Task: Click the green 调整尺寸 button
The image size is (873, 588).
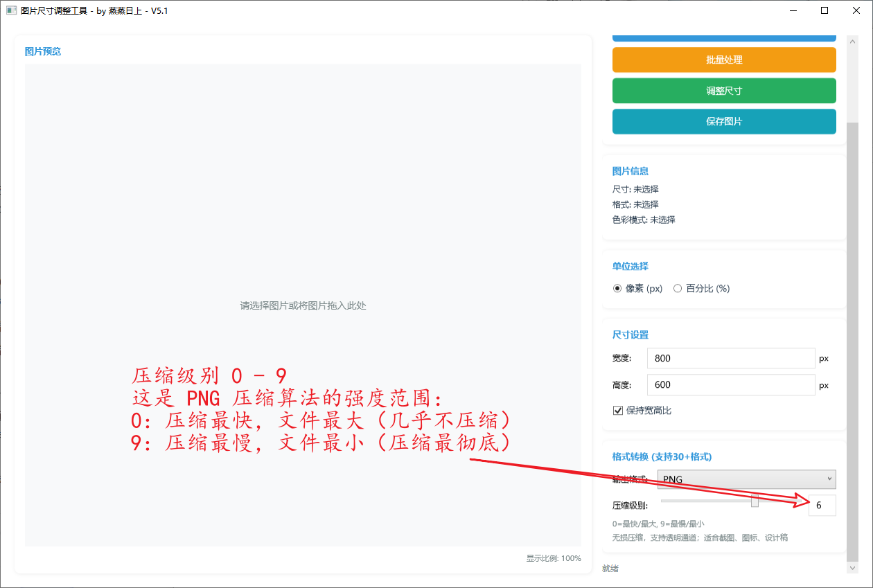Action: [724, 91]
